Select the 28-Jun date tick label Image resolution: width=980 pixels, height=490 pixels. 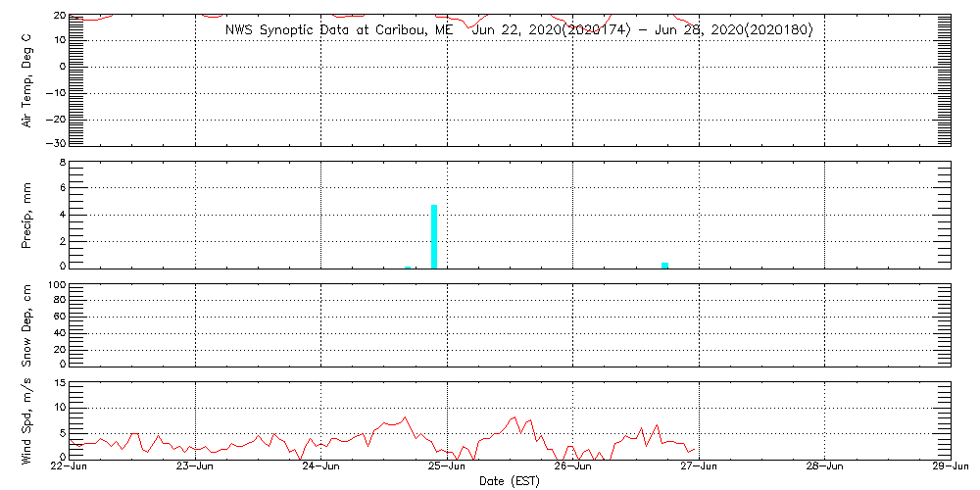point(824,467)
